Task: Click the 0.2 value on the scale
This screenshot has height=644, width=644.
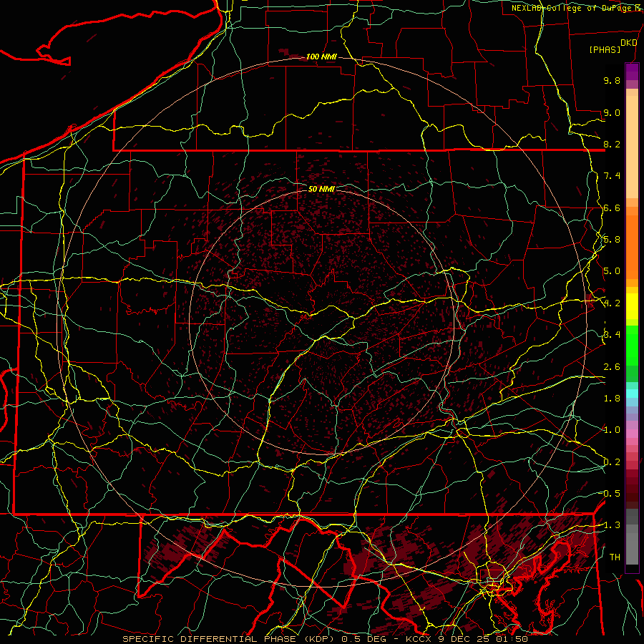Action: click(612, 462)
